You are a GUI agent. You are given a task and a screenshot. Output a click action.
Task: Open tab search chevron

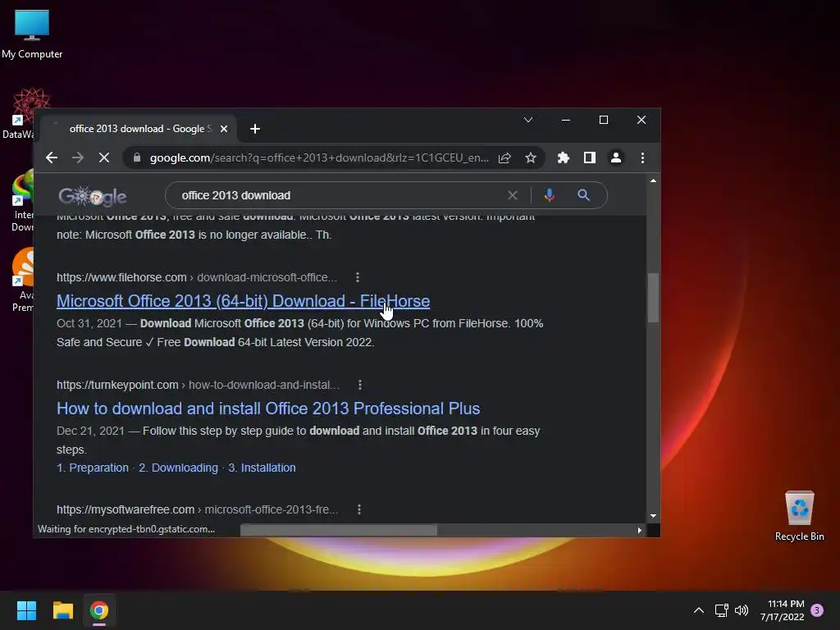pyautogui.click(x=527, y=120)
